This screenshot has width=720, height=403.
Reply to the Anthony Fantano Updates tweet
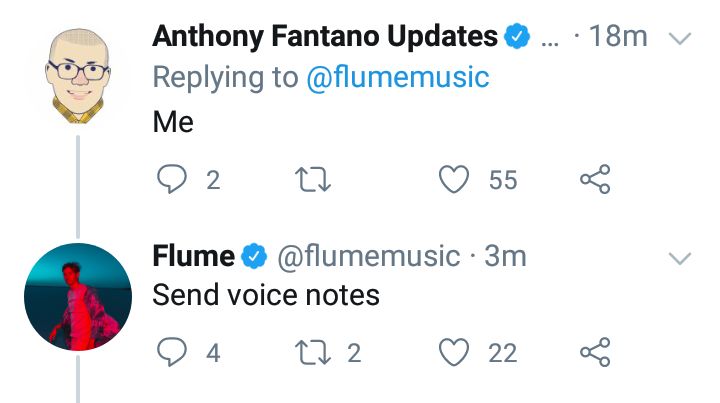coord(173,180)
